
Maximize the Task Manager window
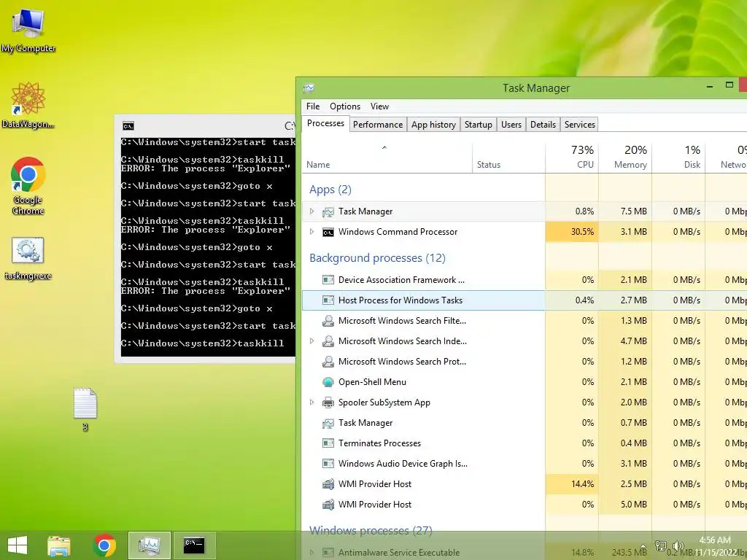729,85
